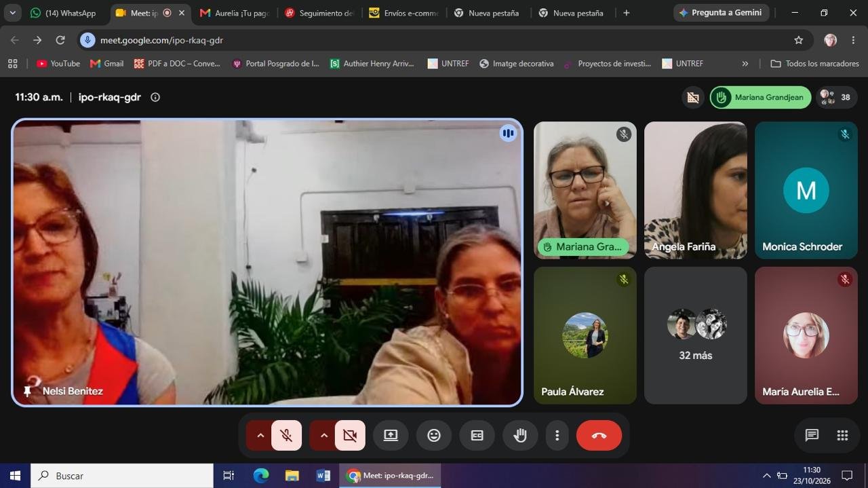Switch to the Seguimiento tab

click(319, 13)
